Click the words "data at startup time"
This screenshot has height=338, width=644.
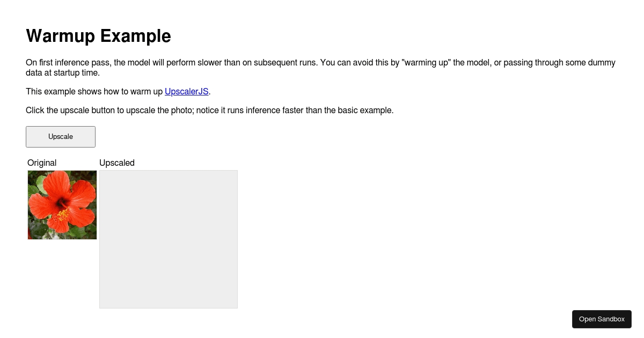coord(63,72)
